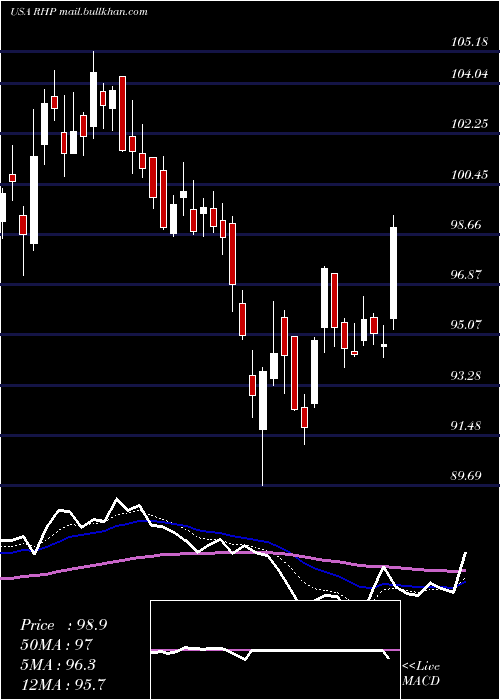Click the 105.18 price level label
The width and height of the screenshot is (500, 700).
(x=470, y=42)
